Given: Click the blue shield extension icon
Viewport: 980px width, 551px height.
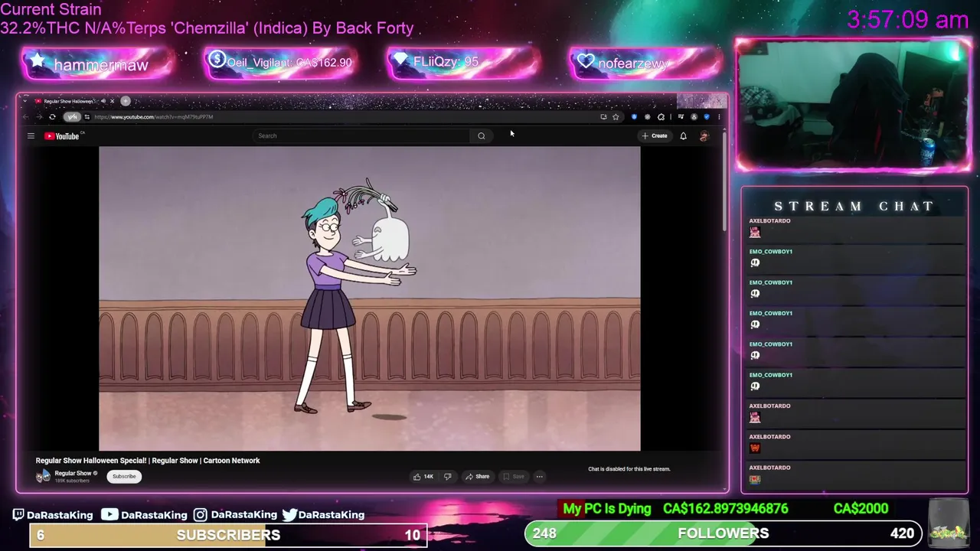Looking at the screenshot, I should click(x=634, y=117).
